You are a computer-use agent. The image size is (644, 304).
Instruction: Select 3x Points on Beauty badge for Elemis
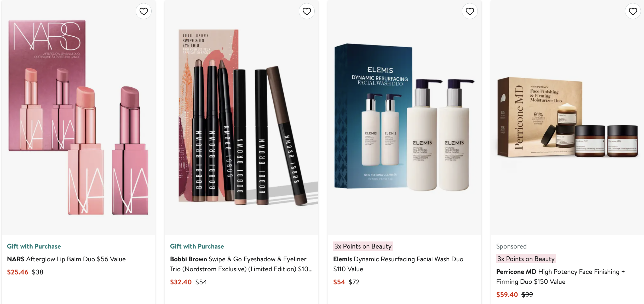pos(363,246)
